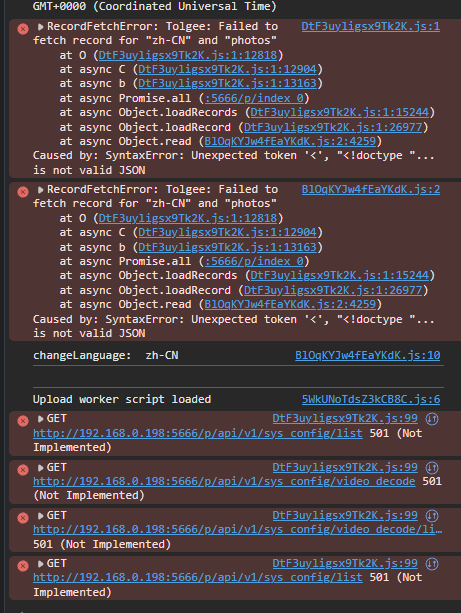Image resolution: width=461 pixels, height=613 pixels.
Task: Follow the sys_config/video_decode request URL
Action: click(224, 481)
